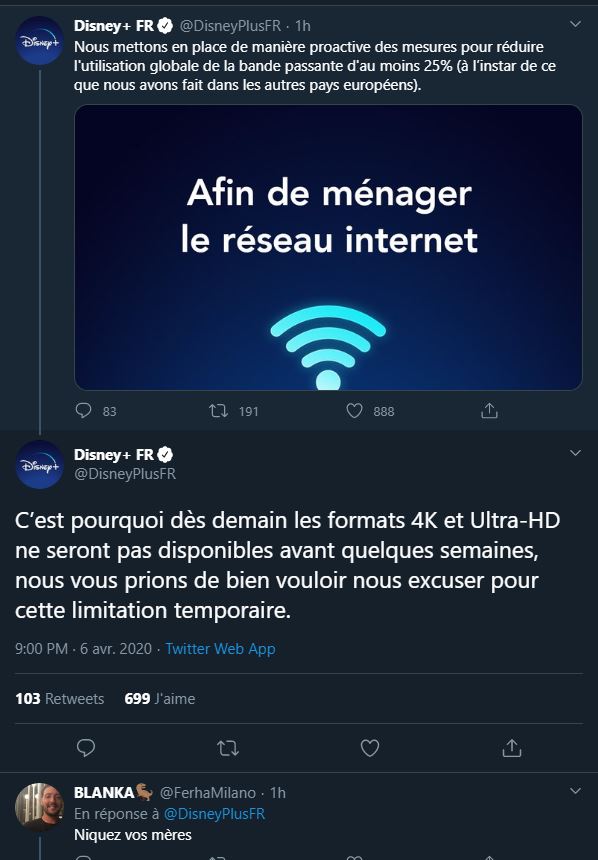Open @DisneyPlusFR link in BLANKA's reply

(x=215, y=814)
